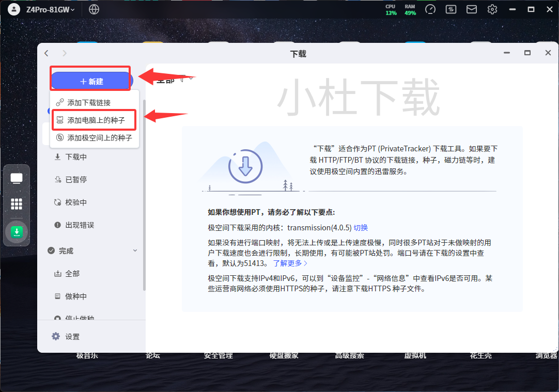Screen dimensions: 559x392
Task: Go back with the left arrow
Action: coord(46,53)
